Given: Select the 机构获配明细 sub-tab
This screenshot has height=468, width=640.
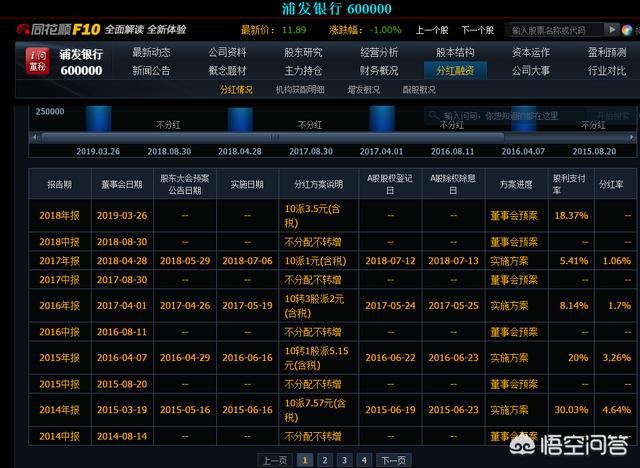Looking at the screenshot, I should pos(300,90).
